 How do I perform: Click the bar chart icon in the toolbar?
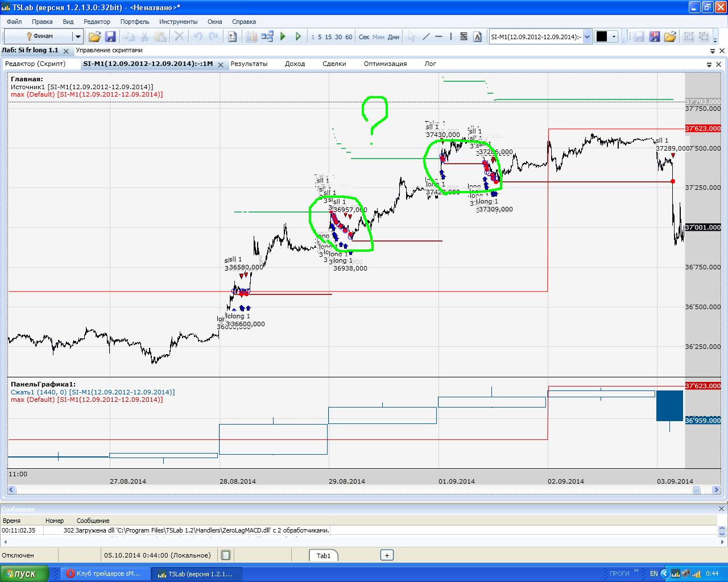point(251,36)
